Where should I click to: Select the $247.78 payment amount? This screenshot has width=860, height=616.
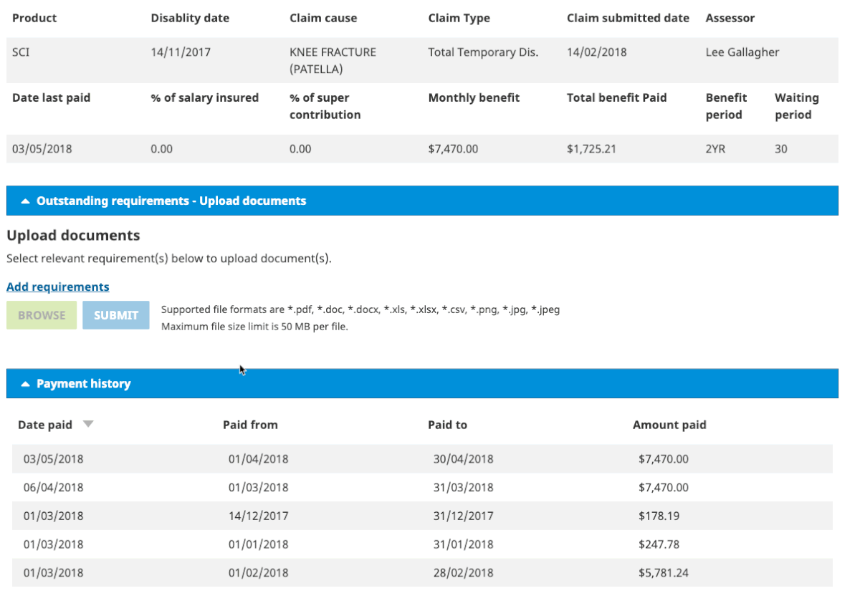[659, 544]
